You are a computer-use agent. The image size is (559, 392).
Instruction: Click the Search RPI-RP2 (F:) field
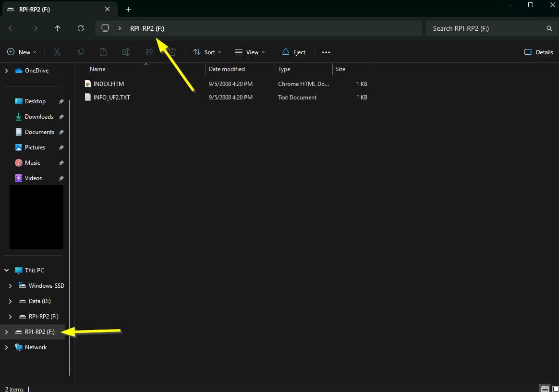pos(492,28)
